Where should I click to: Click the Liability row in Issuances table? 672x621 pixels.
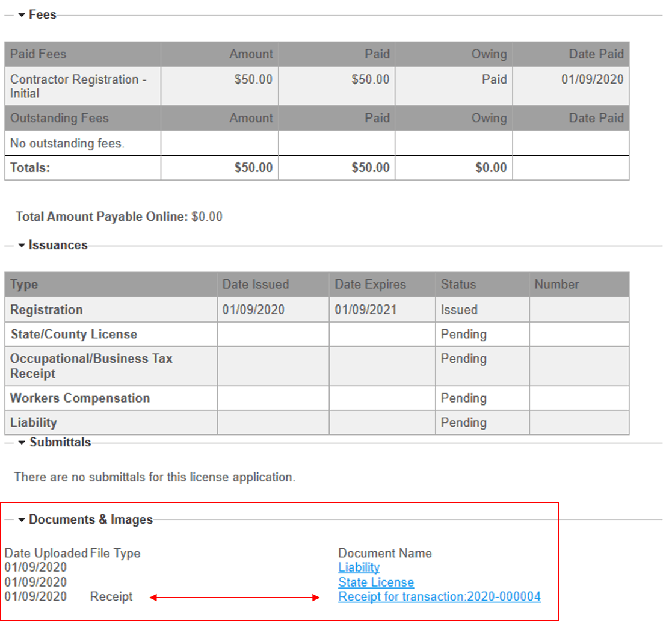33,422
